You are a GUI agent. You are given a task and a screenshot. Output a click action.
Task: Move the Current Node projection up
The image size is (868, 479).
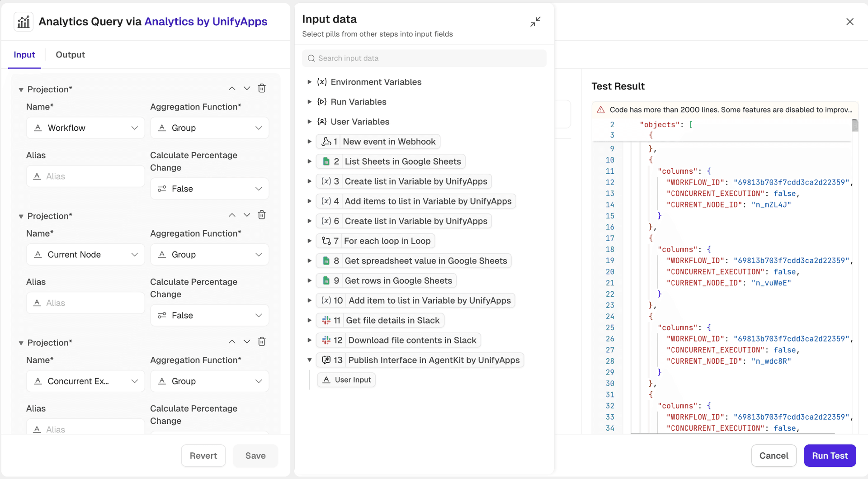pyautogui.click(x=232, y=215)
